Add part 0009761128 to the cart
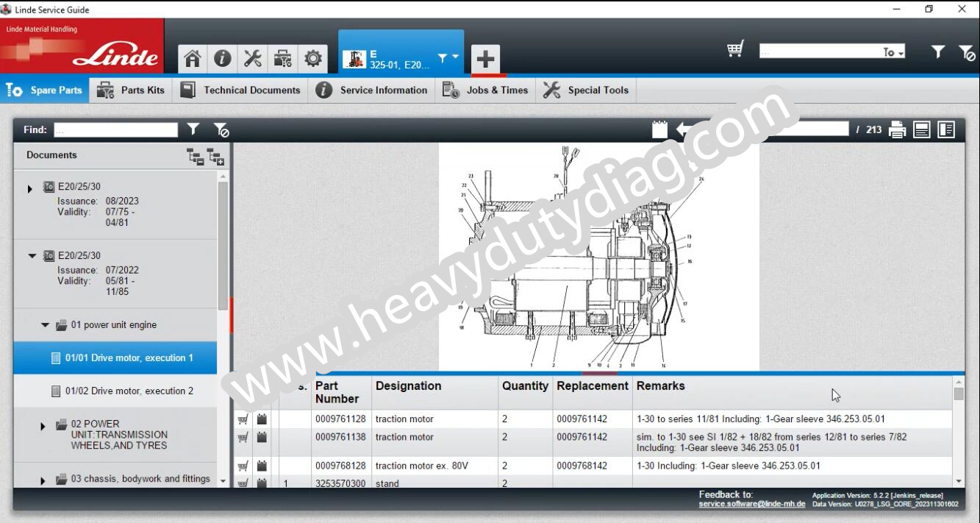 [243, 419]
